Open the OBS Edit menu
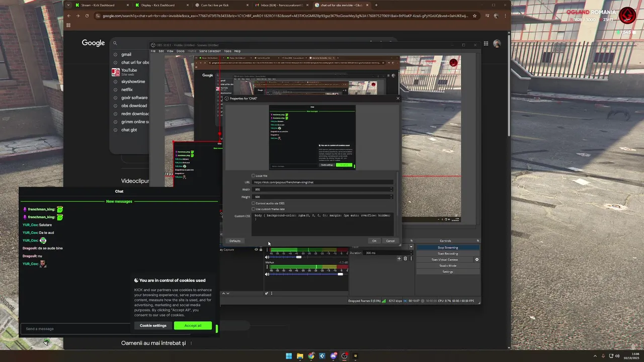 tap(161, 51)
